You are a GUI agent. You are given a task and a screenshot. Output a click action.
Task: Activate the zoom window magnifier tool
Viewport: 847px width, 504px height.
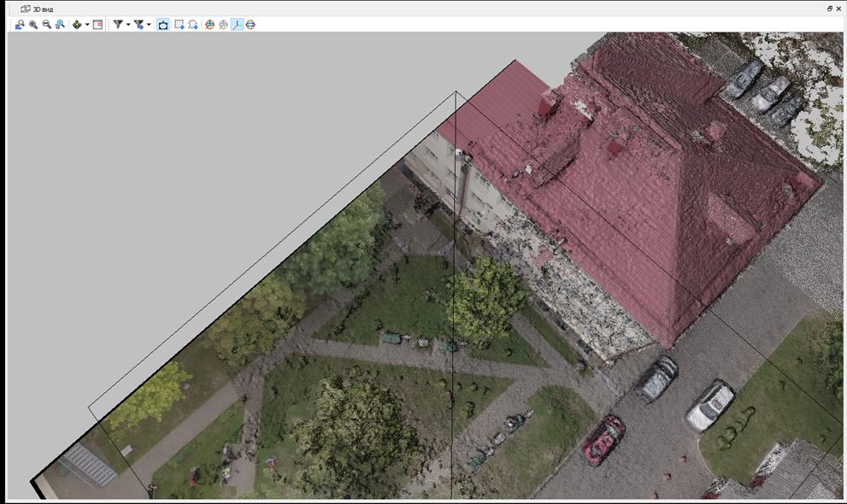60,25
